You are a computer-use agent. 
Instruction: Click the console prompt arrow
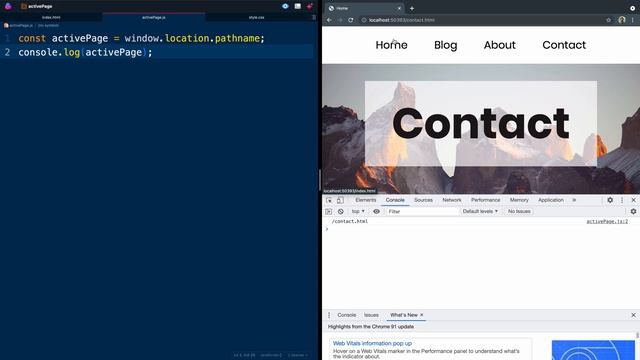click(327, 229)
